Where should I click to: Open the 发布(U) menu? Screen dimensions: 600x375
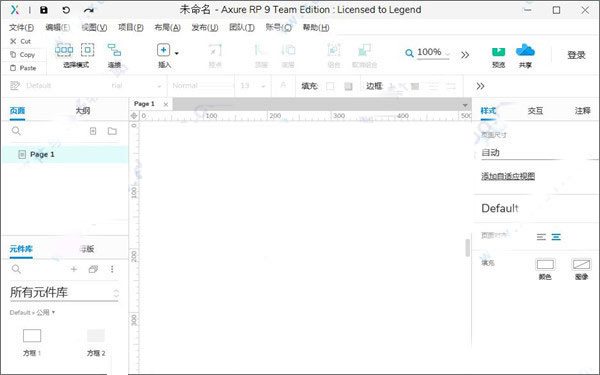(205, 28)
